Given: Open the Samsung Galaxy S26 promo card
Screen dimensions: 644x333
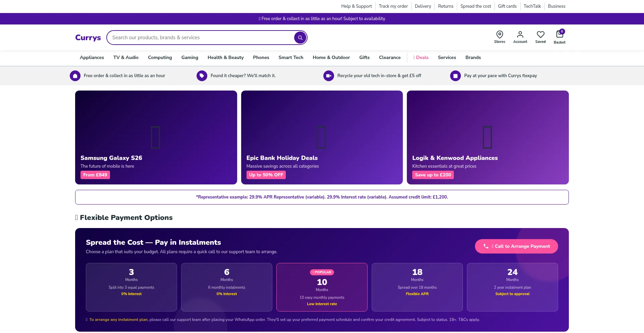Looking at the screenshot, I should (x=156, y=137).
